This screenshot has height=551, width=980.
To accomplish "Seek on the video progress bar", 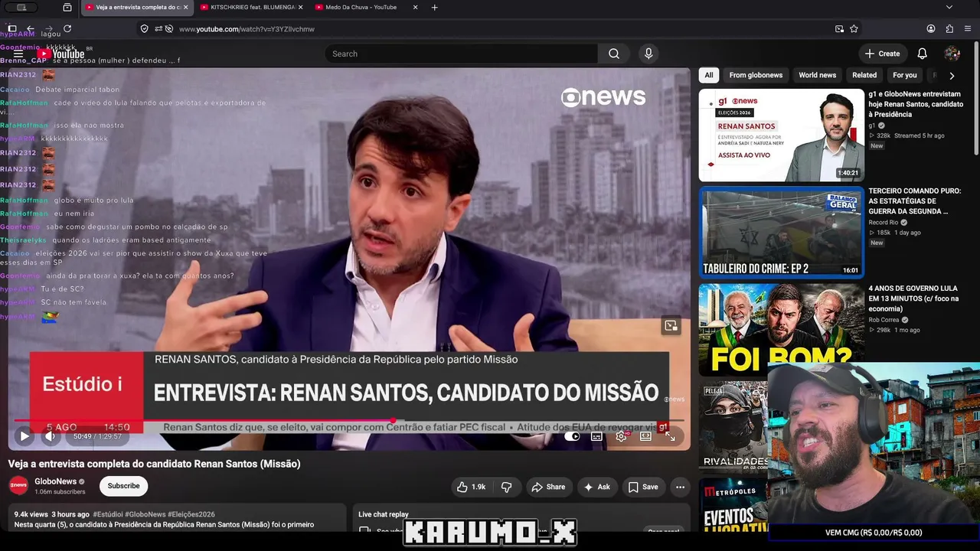I will click(x=348, y=420).
